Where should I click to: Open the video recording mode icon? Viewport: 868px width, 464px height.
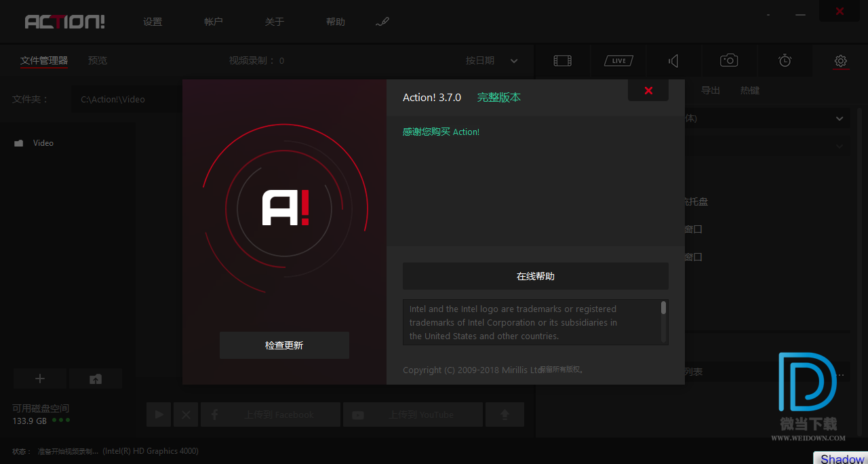pos(562,61)
